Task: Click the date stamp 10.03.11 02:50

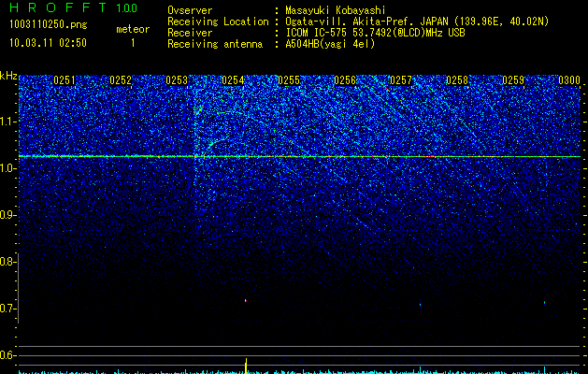Action: coord(48,43)
